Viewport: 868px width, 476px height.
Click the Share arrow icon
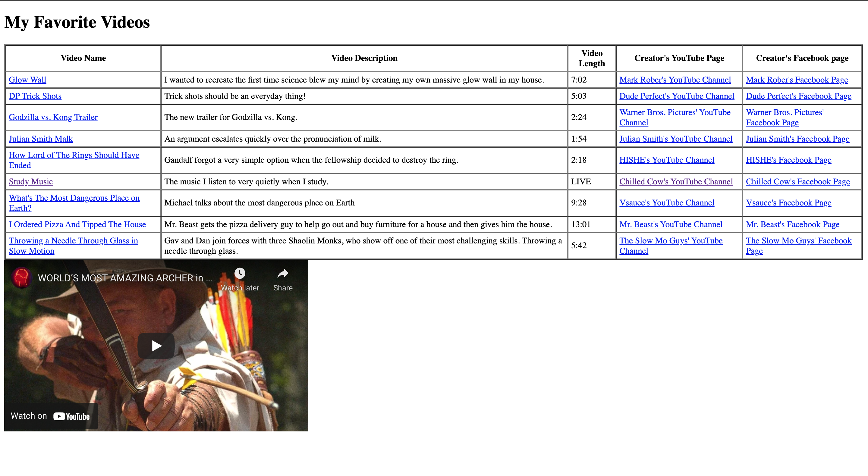pos(283,274)
